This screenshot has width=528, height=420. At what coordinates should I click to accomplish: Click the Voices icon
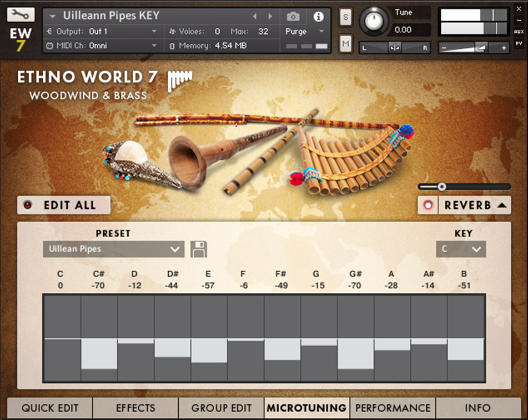pyautogui.click(x=172, y=31)
